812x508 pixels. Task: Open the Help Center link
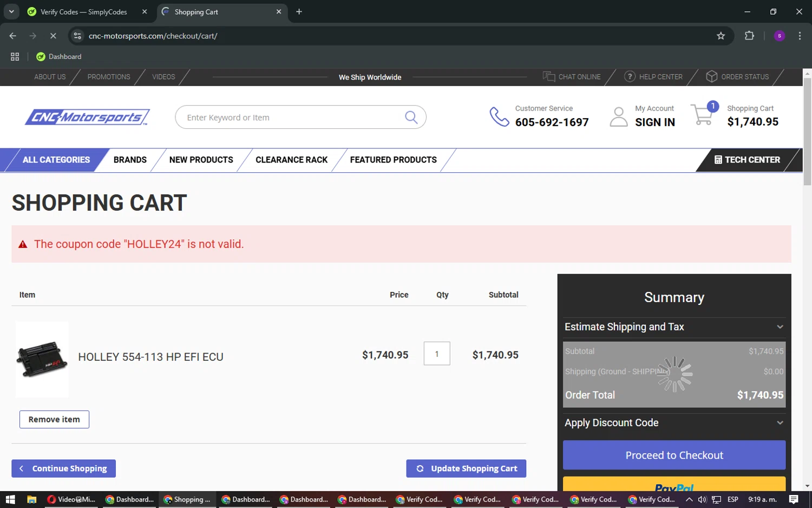pos(653,77)
